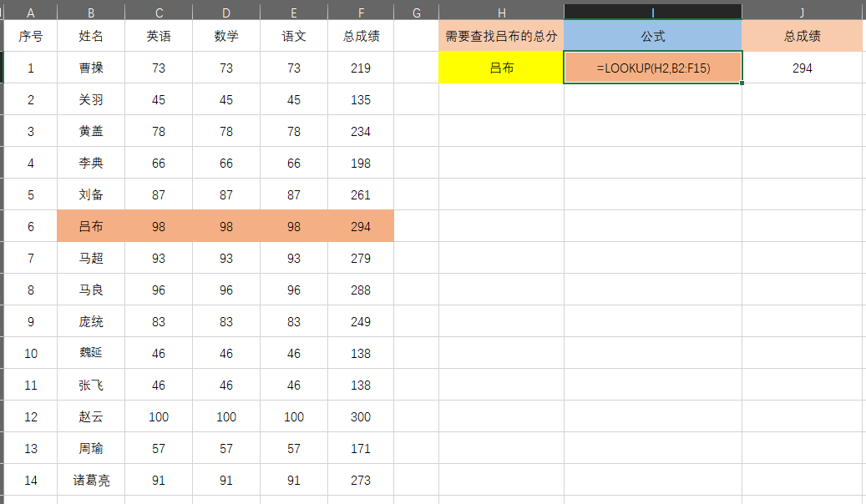
Task: Click the 序号 cell containing 14
Action: pyautogui.click(x=30, y=481)
